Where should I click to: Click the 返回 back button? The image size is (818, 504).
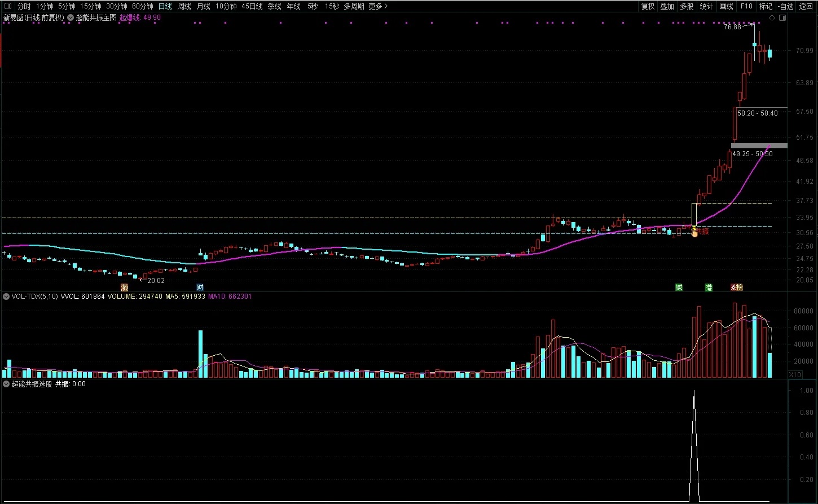[806, 6]
